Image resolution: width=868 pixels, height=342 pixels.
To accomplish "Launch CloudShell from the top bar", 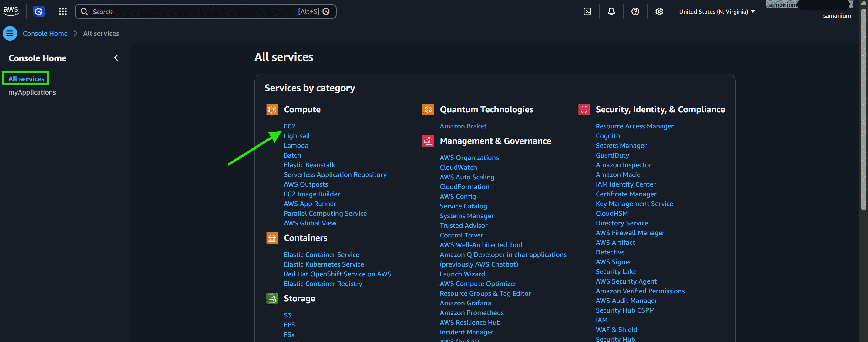I will click(587, 12).
